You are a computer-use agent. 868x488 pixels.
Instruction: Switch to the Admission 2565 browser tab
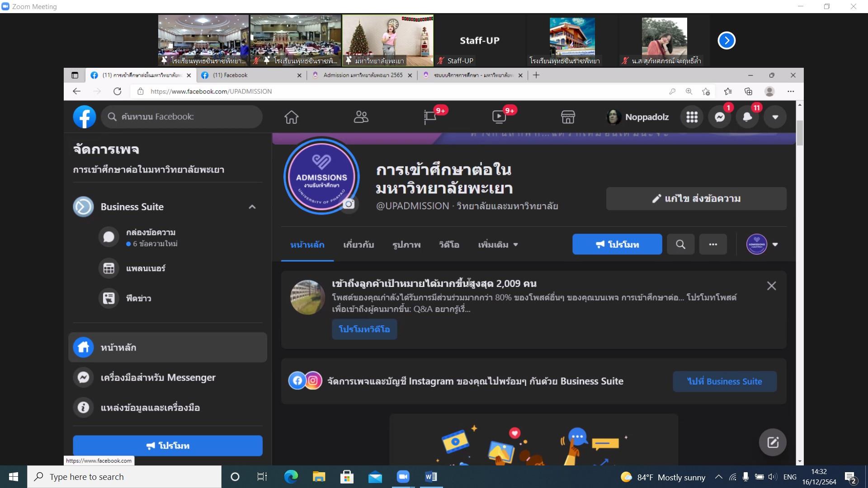click(362, 75)
